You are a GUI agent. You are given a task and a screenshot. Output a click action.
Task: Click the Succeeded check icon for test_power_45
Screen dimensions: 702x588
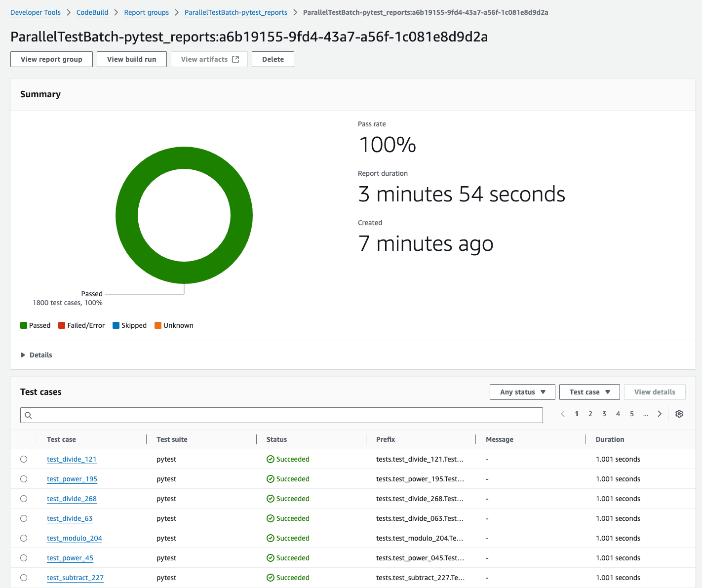(x=271, y=558)
